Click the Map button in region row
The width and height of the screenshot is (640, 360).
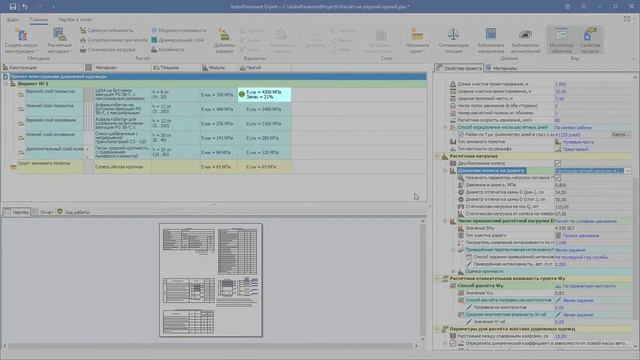point(620,134)
